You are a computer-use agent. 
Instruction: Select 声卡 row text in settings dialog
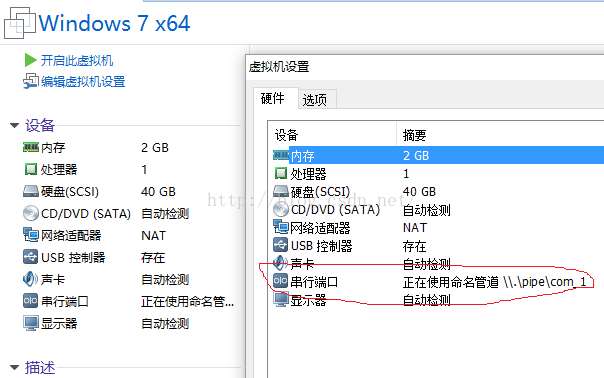tap(302, 264)
